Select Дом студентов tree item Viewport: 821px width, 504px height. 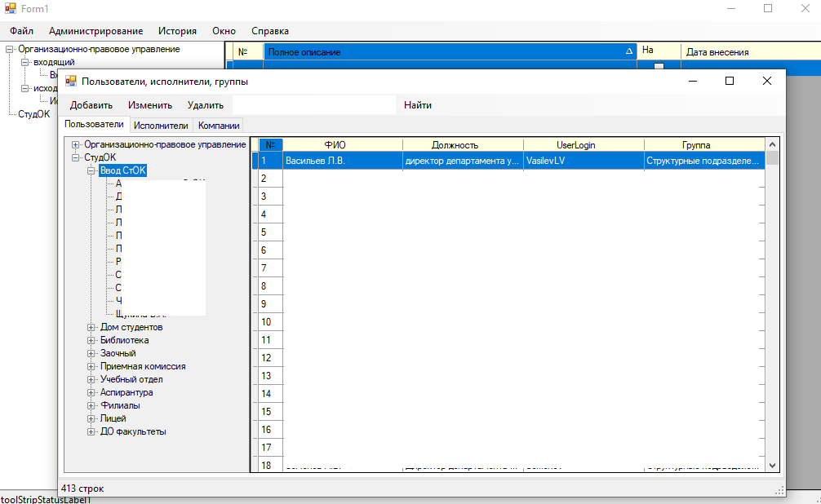131,327
